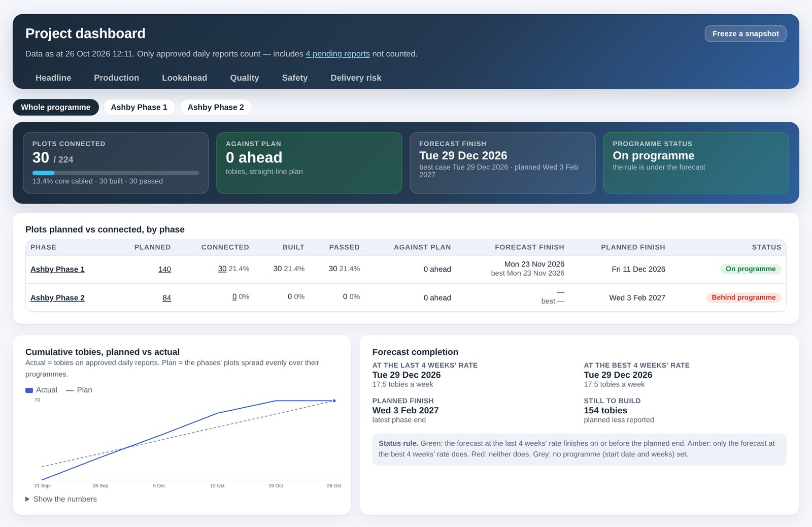Viewport: 812px width, 527px height.
Task: Click the Programme Status On programme card
Action: click(696, 163)
